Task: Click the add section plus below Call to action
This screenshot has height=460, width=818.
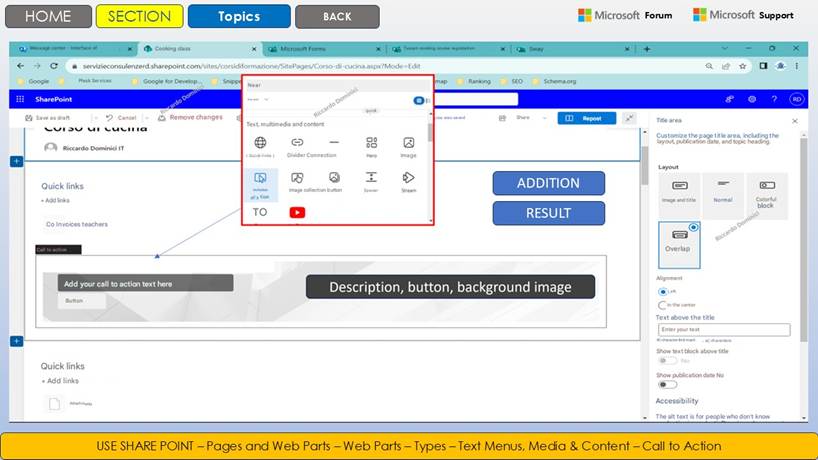Action: (x=17, y=341)
